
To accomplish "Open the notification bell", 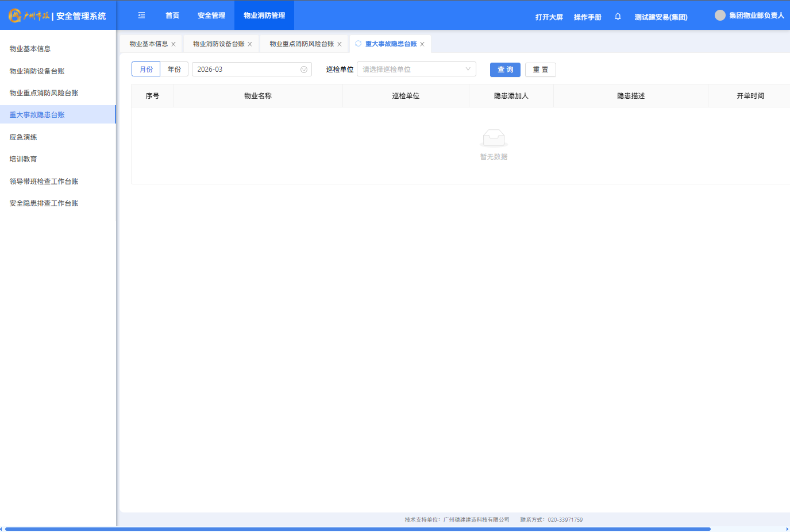I will coord(618,17).
